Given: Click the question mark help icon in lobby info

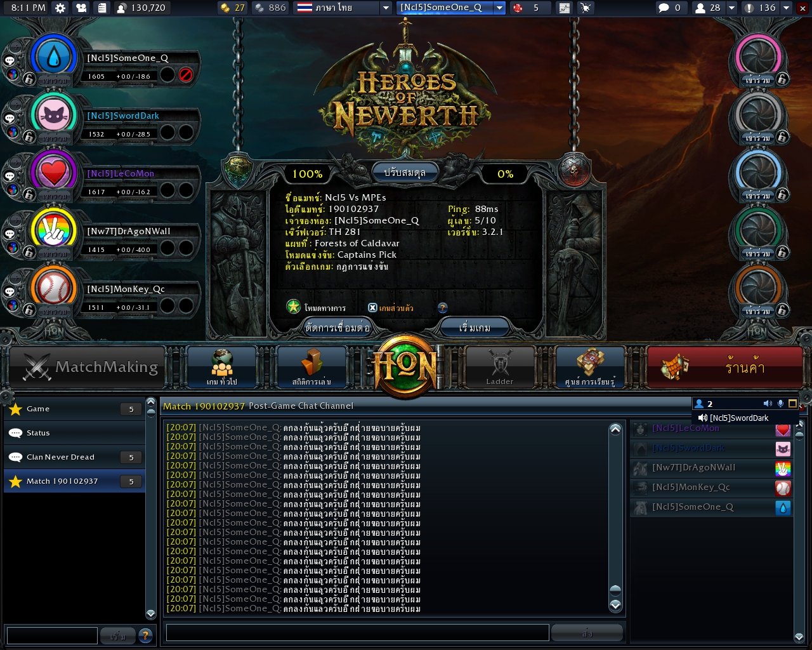Looking at the screenshot, I should (x=443, y=308).
